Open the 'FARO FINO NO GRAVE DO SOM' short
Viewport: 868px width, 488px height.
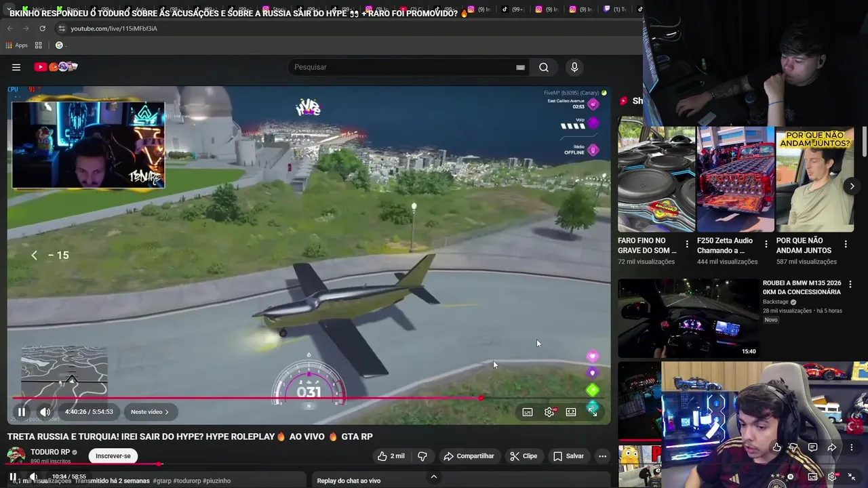click(x=656, y=179)
